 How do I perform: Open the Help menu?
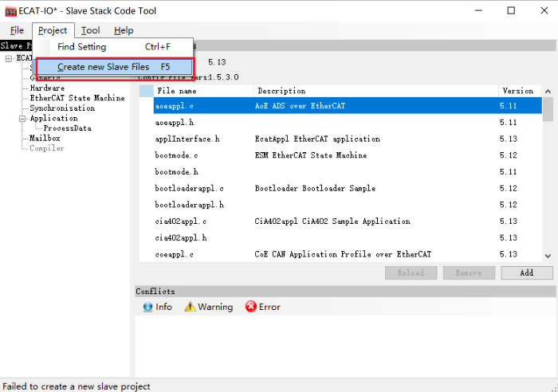[x=124, y=30]
